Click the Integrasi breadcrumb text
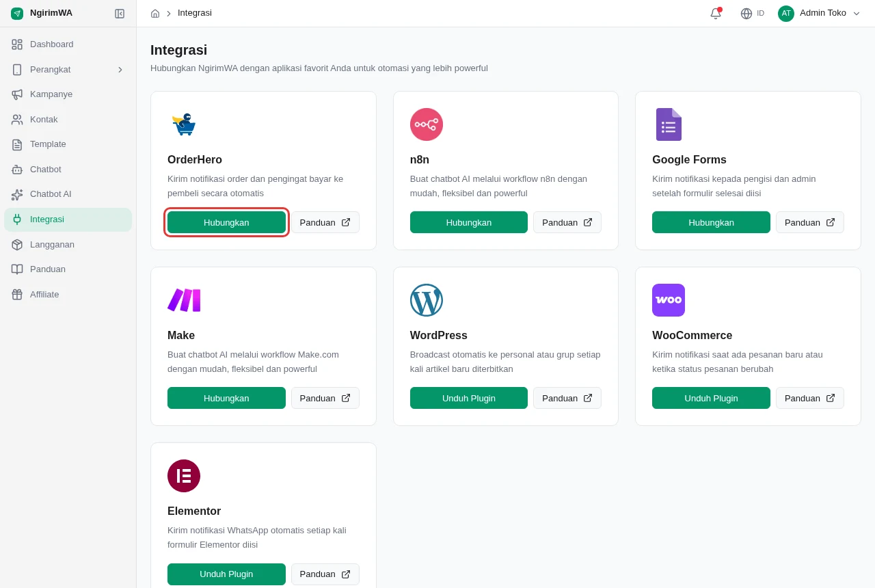The width and height of the screenshot is (875, 588). [195, 13]
